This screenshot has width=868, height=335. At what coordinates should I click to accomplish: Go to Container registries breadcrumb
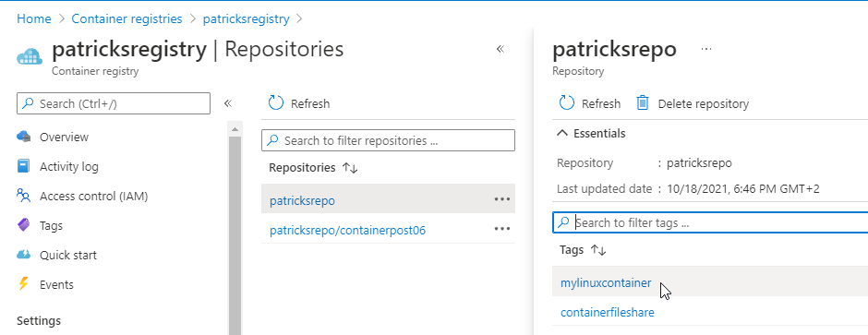tap(127, 18)
